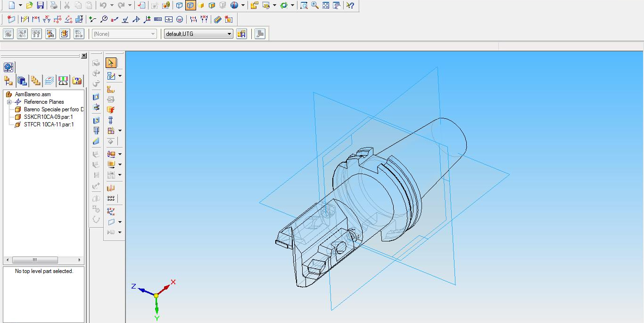The height and width of the screenshot is (323, 644).
Task: Click the Print icon
Action: coord(54,5)
